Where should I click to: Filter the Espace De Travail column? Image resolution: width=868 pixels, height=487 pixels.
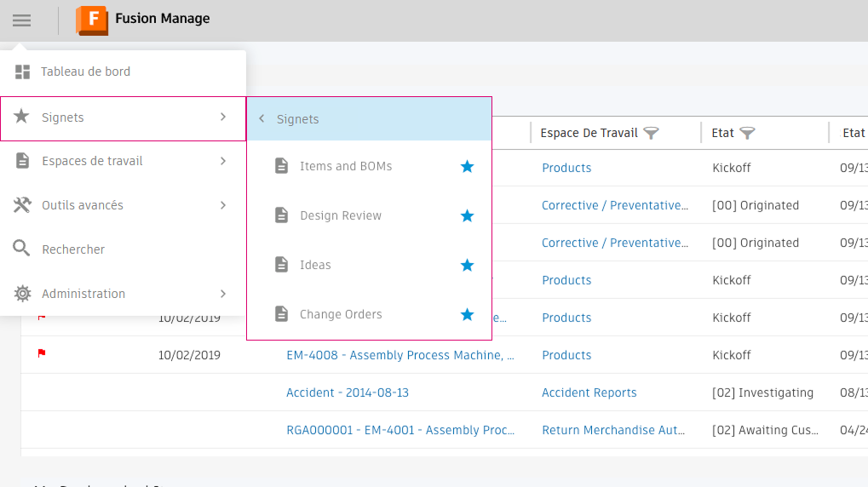pos(652,133)
